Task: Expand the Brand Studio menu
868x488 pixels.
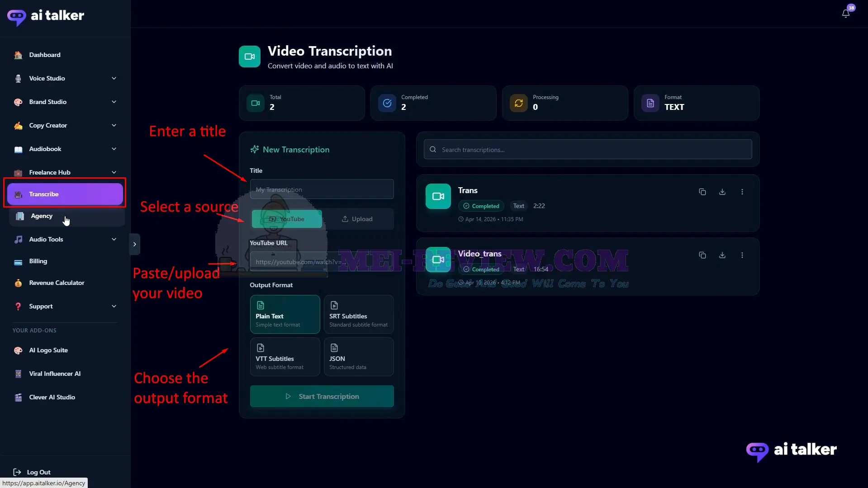Action: (x=65, y=102)
